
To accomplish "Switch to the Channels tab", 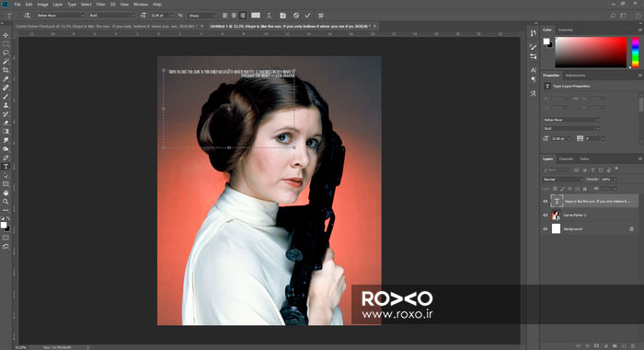I will [x=566, y=158].
